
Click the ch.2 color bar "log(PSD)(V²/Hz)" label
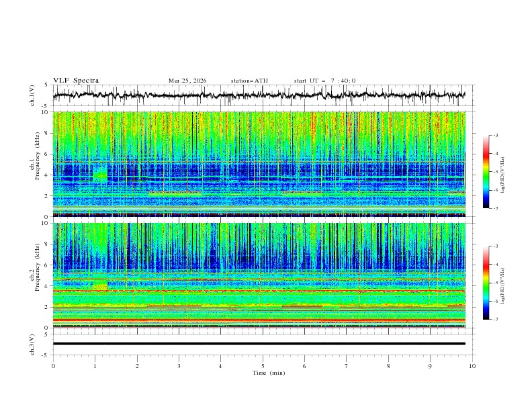503,286
